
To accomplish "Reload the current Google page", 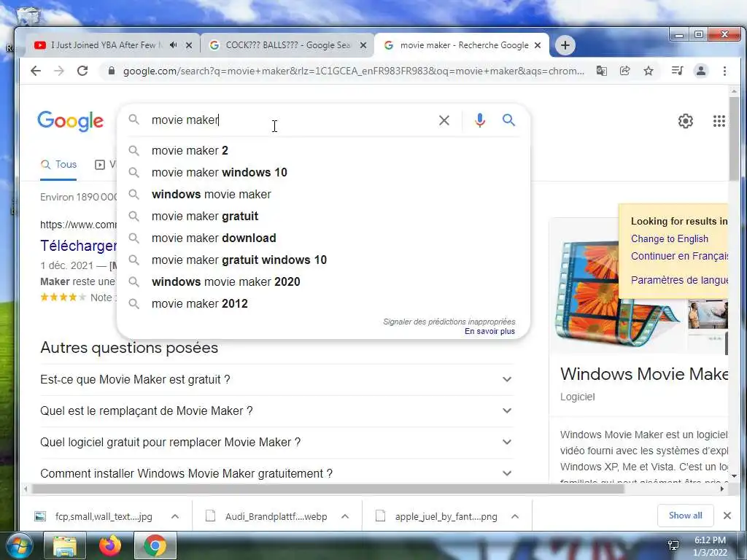I will pyautogui.click(x=82, y=71).
